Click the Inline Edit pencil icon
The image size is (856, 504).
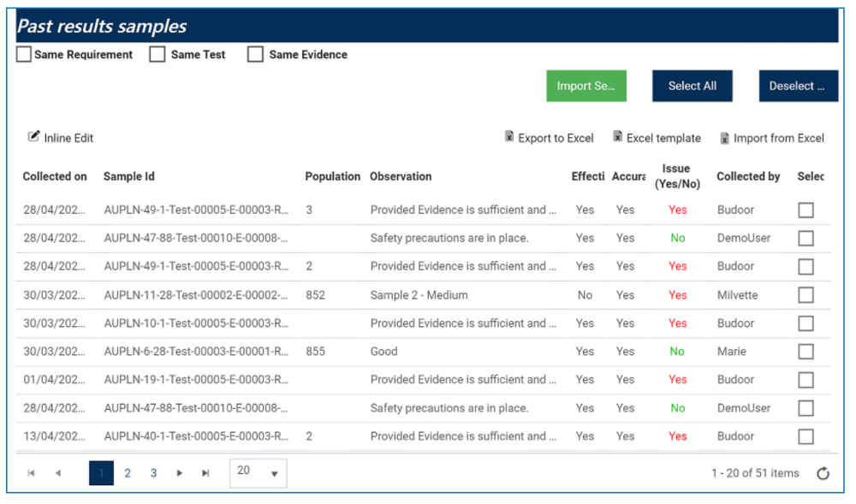(x=34, y=137)
